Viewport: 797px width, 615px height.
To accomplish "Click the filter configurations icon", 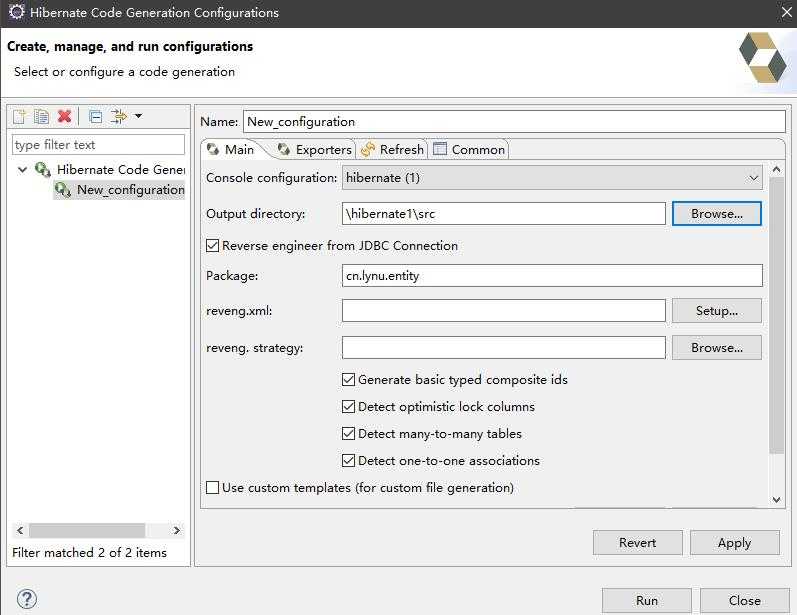I will click(118, 116).
